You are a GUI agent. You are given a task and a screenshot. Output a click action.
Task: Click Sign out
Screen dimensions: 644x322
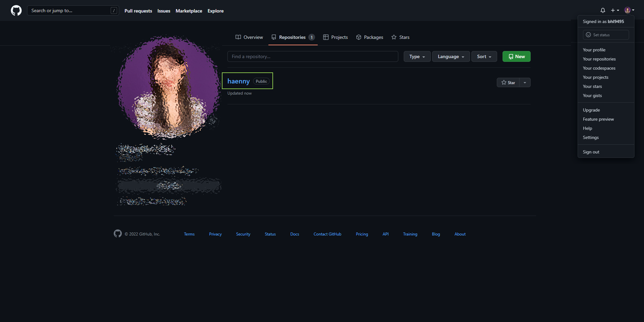point(591,152)
